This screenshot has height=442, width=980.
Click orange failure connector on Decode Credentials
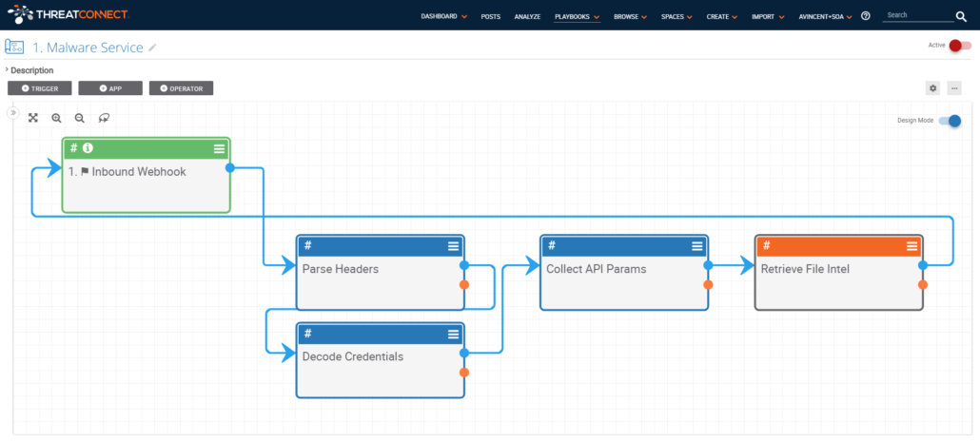pyautogui.click(x=463, y=373)
